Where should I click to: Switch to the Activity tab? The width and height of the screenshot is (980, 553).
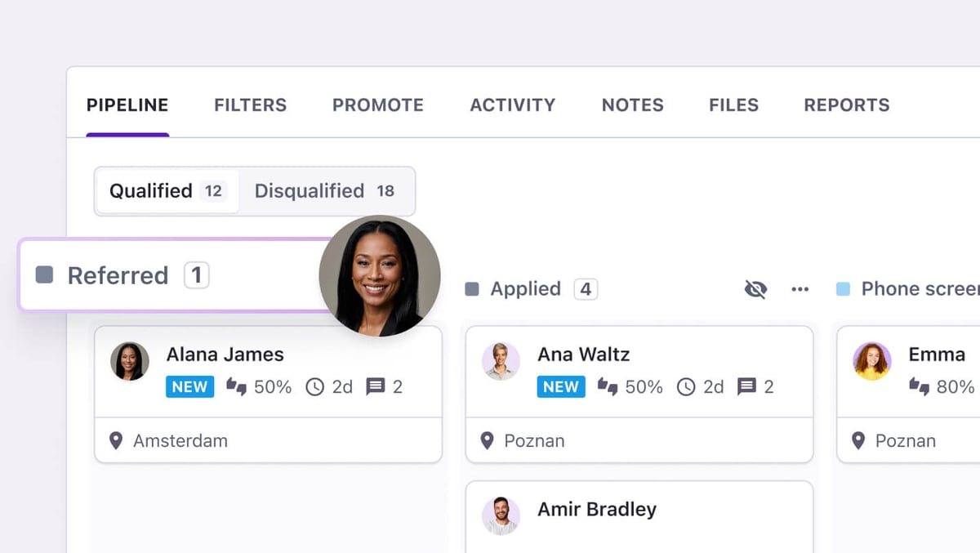tap(512, 105)
